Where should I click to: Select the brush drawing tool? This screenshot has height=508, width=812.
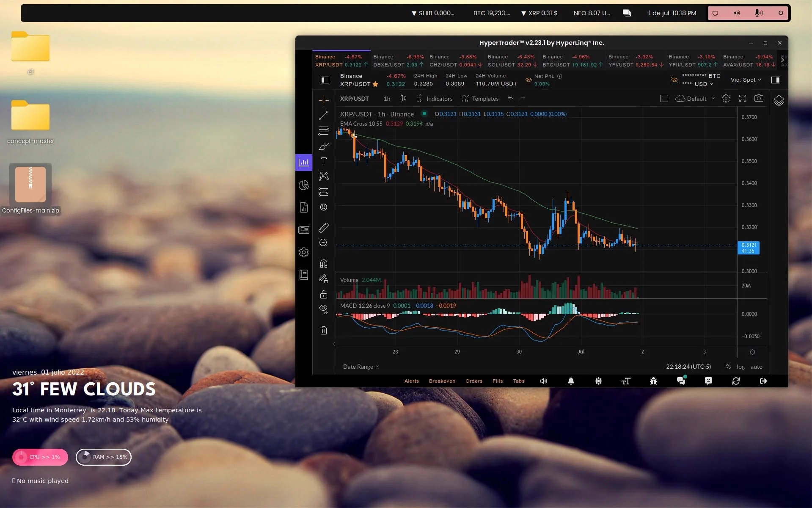(x=324, y=146)
